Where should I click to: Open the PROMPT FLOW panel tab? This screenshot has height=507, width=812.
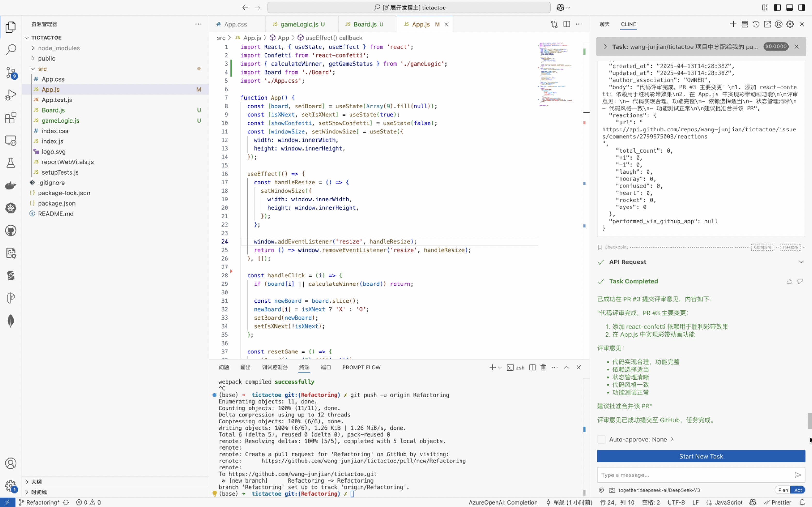tap(361, 367)
